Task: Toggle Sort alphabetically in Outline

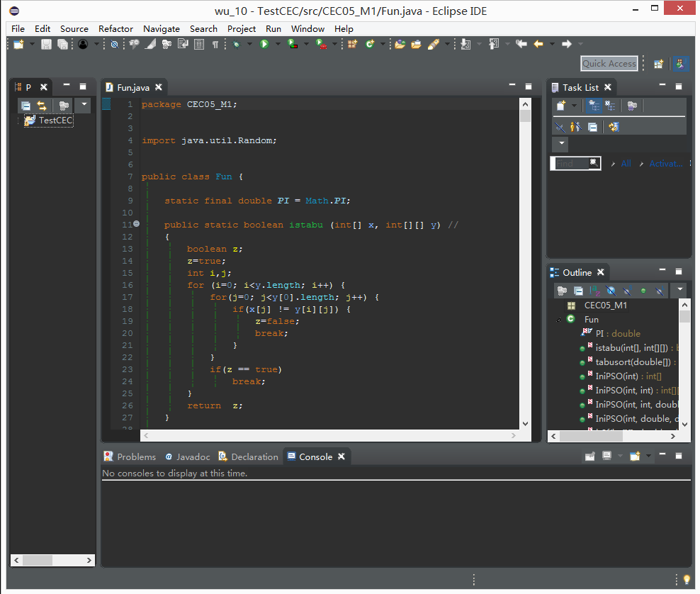Action: (x=594, y=291)
